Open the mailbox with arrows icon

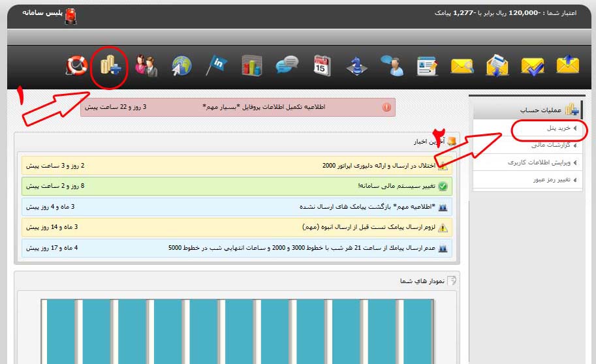pos(497,66)
